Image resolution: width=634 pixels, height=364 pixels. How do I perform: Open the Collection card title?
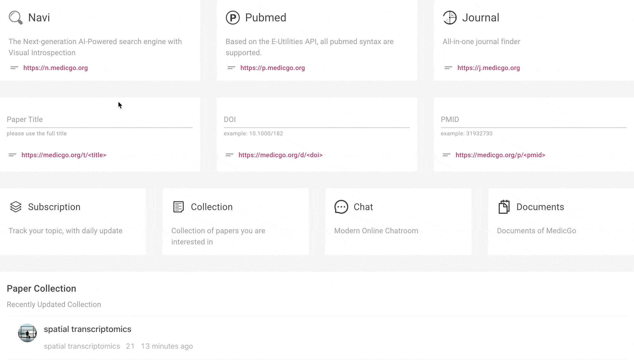(211, 207)
